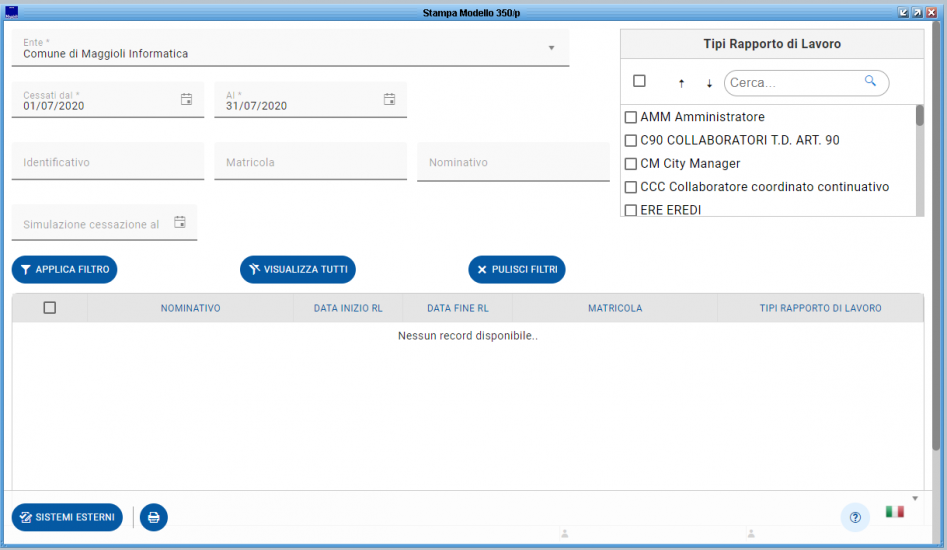The width and height of the screenshot is (947, 550).
Task: Click the main window vertical scrollbar
Action: click(936, 235)
